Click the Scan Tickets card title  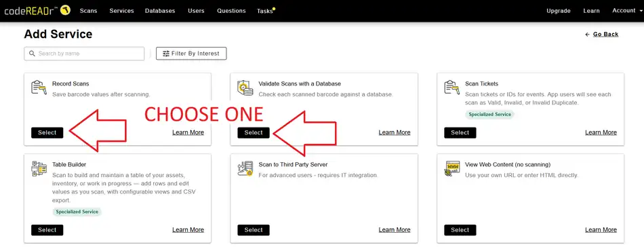click(x=482, y=84)
